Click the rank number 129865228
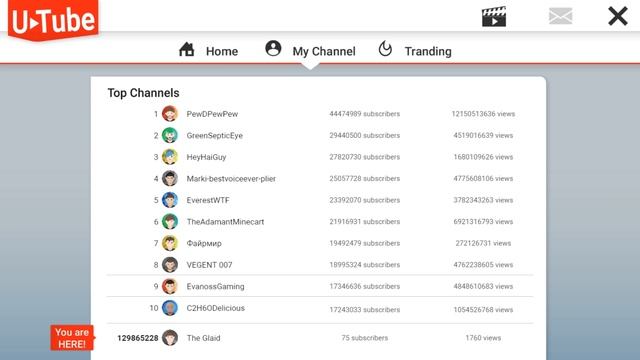 pos(138,338)
